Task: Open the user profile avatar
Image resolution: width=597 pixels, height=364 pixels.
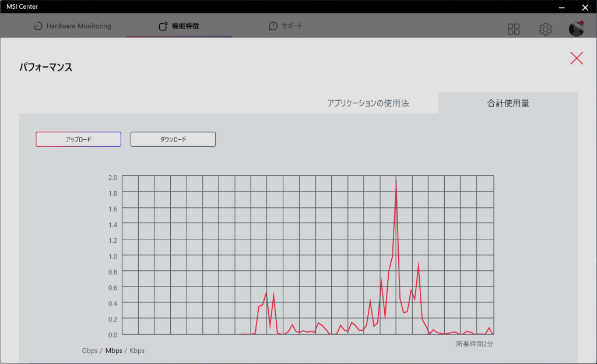Action: [x=577, y=29]
